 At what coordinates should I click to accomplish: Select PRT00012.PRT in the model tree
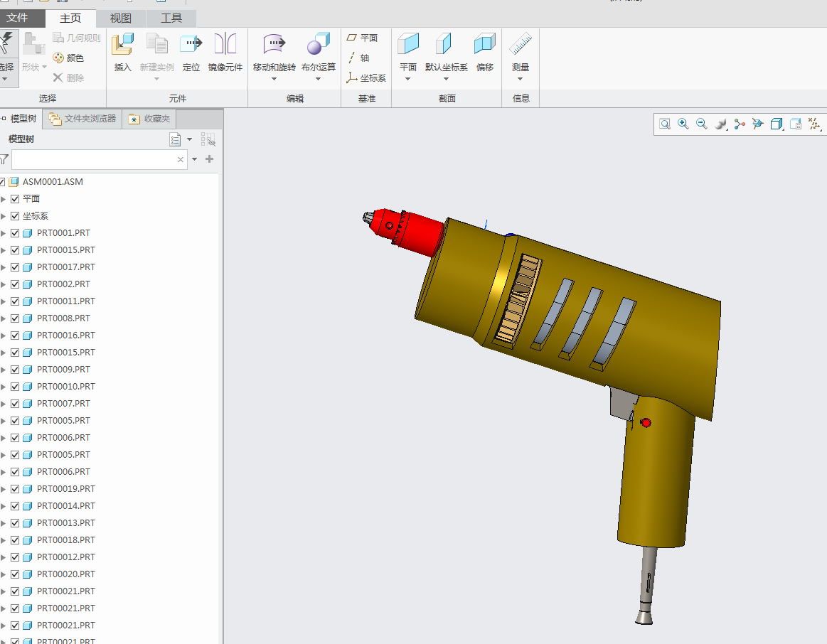pyautogui.click(x=66, y=557)
